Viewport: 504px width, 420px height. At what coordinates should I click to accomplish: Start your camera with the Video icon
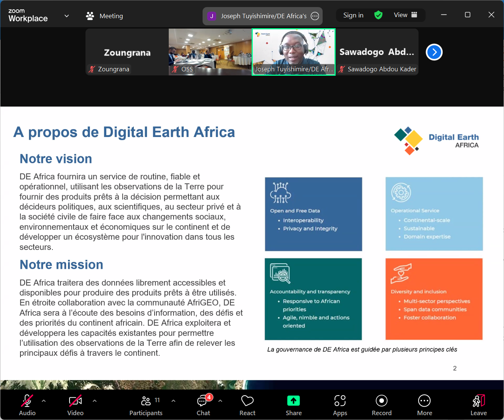[x=75, y=401]
